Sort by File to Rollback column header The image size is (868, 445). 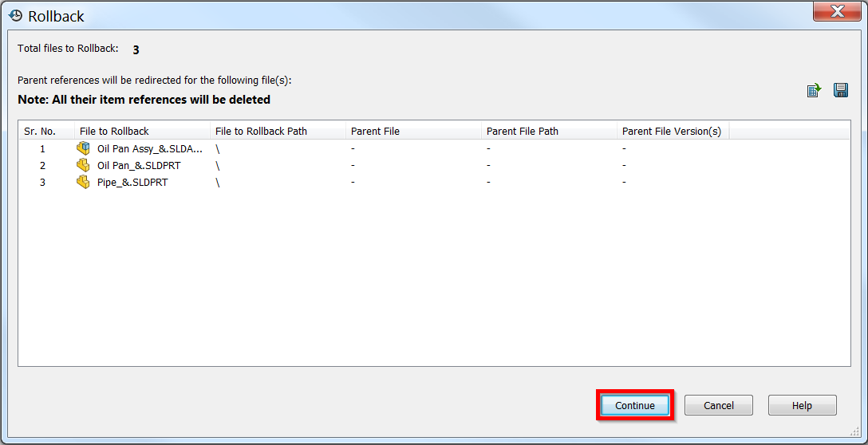[x=142, y=131]
